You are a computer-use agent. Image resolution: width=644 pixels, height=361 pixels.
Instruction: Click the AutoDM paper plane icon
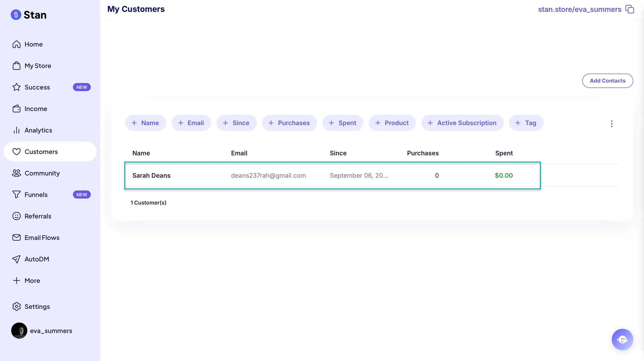coord(16,259)
